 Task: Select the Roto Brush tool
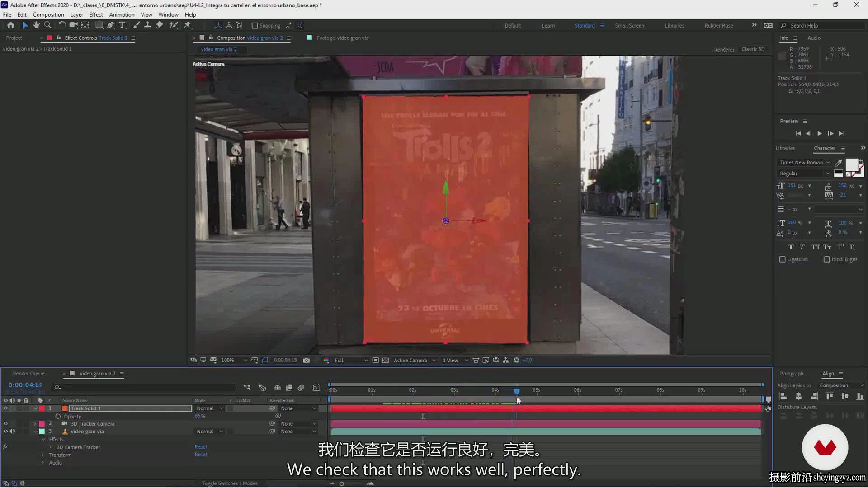point(173,25)
